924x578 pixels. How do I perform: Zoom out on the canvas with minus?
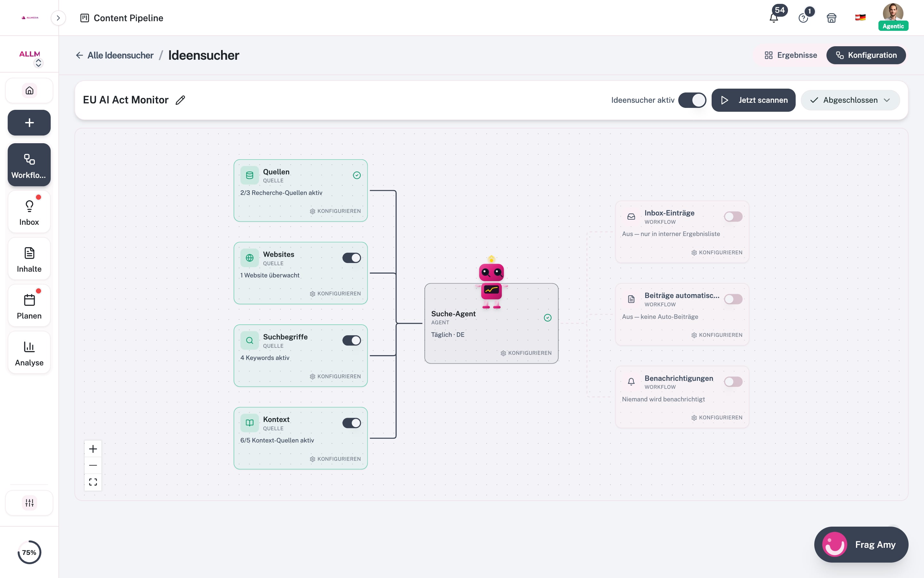(93, 465)
